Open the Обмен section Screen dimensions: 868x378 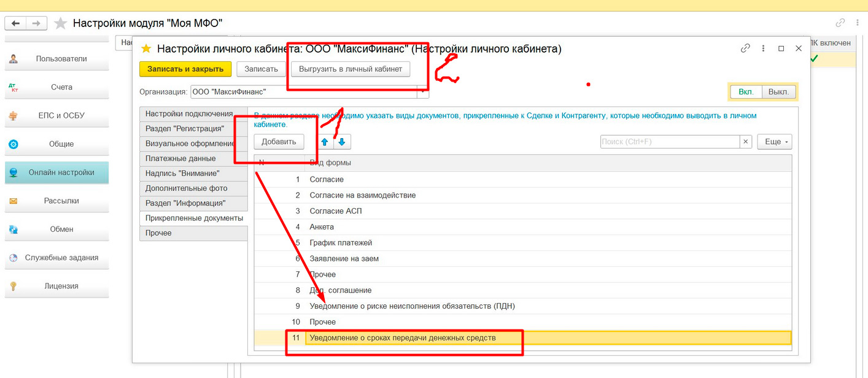click(57, 229)
